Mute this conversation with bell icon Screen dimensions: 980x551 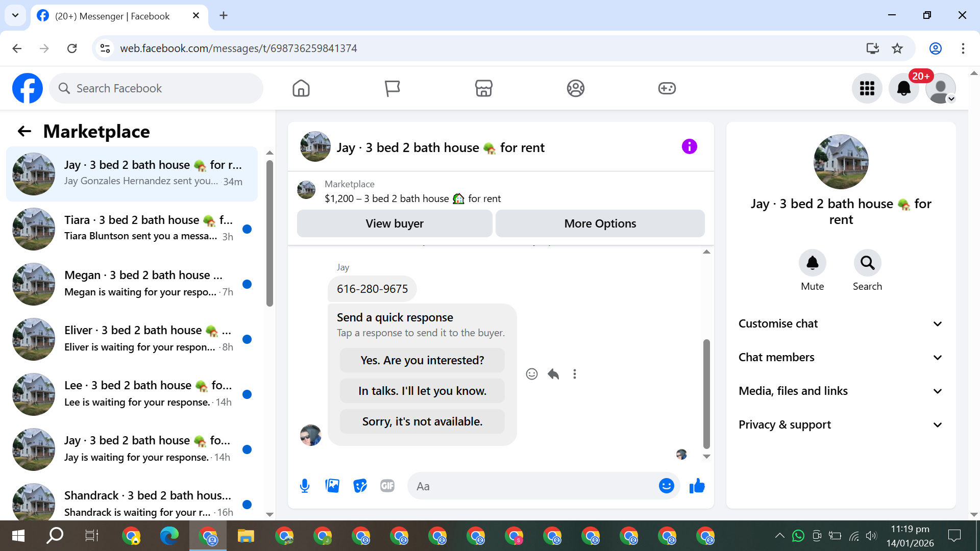coord(812,263)
